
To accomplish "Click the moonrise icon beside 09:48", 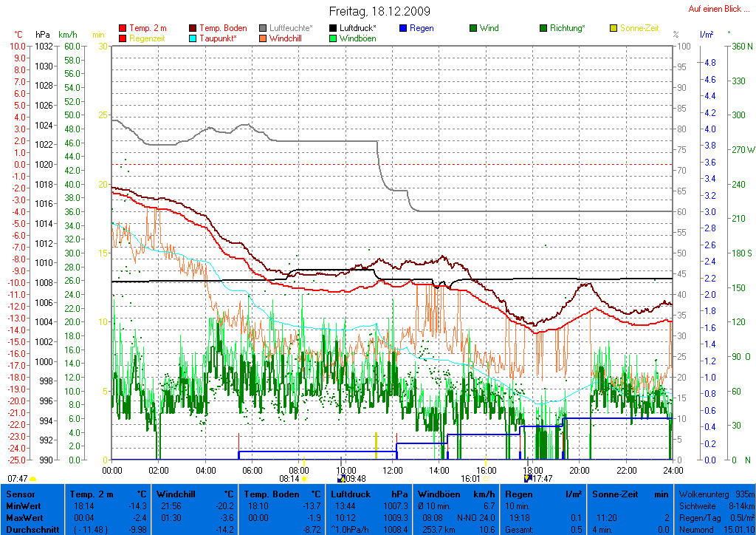I will 341,479.
